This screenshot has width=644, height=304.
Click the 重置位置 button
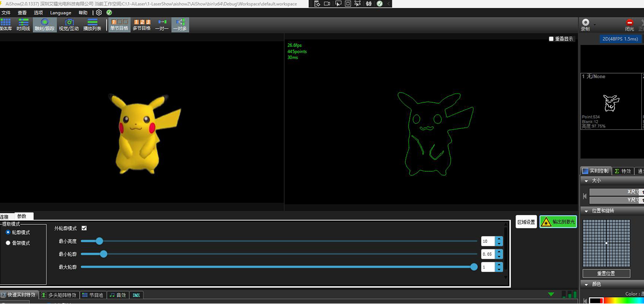click(606, 273)
